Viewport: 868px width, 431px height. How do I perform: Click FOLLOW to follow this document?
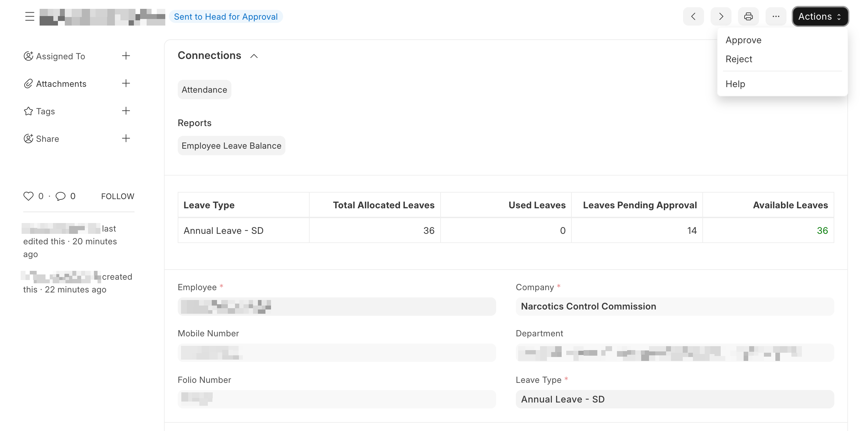pyautogui.click(x=118, y=196)
